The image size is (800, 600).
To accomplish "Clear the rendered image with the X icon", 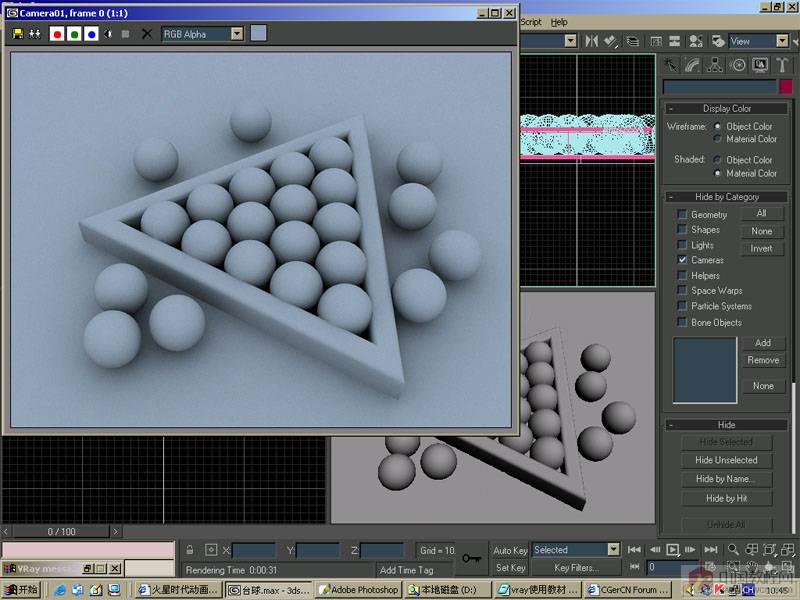I will point(146,34).
